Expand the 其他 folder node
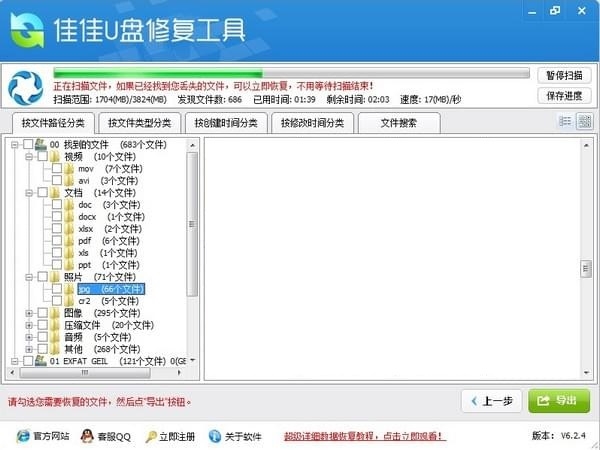The height and width of the screenshot is (450, 600). 29,349
